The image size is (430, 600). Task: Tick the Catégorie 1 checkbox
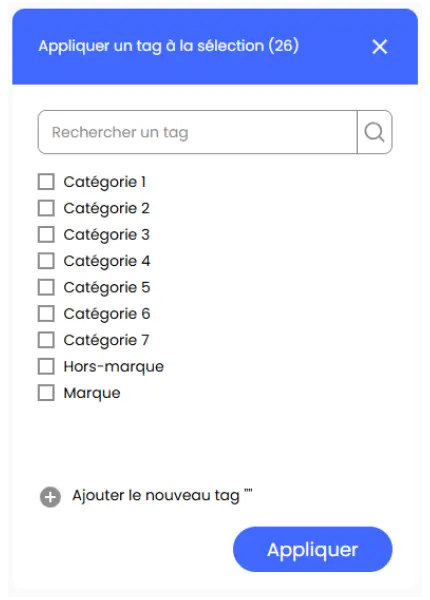pos(46,182)
